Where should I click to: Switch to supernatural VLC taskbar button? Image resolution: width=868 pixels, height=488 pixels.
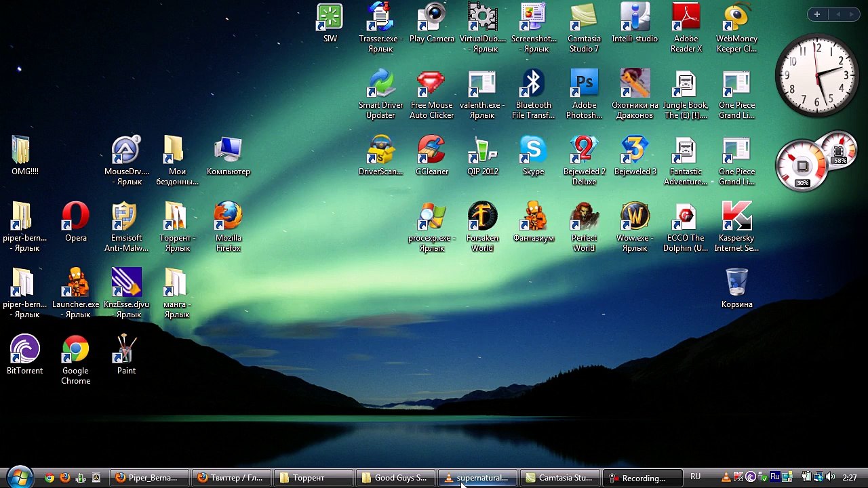point(478,478)
